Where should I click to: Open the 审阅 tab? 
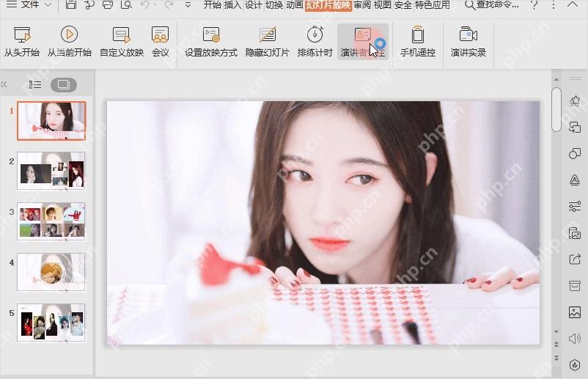click(362, 5)
